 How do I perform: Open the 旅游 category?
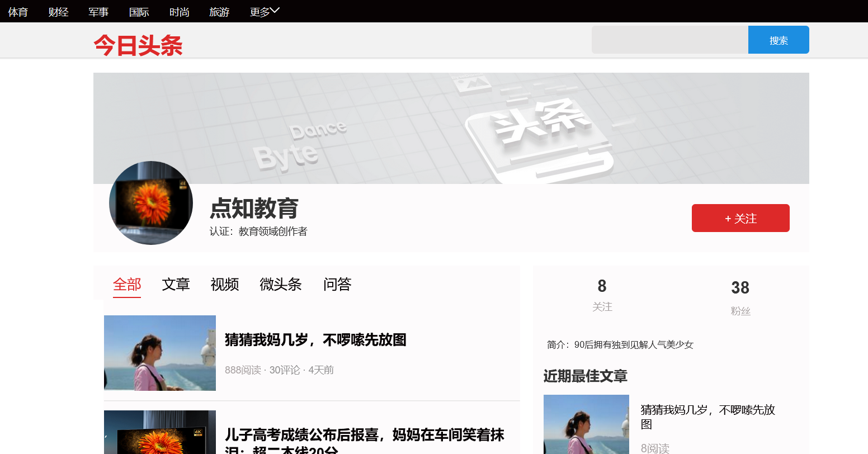click(219, 12)
